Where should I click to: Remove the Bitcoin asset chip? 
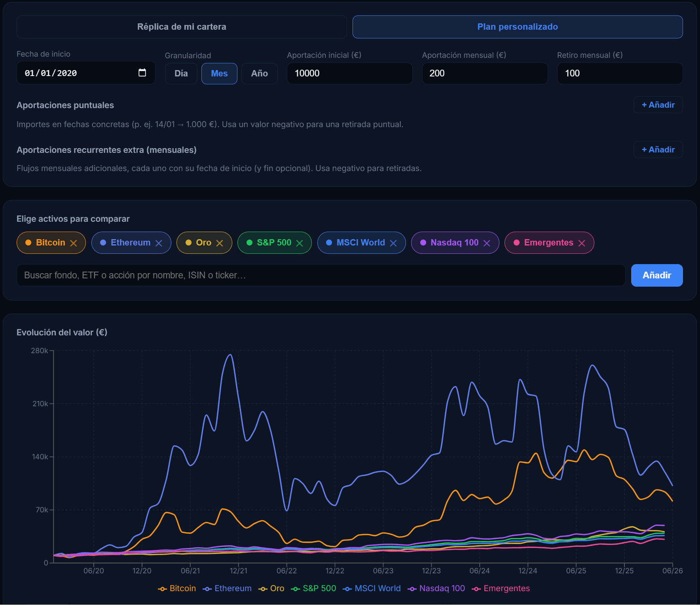coord(74,243)
